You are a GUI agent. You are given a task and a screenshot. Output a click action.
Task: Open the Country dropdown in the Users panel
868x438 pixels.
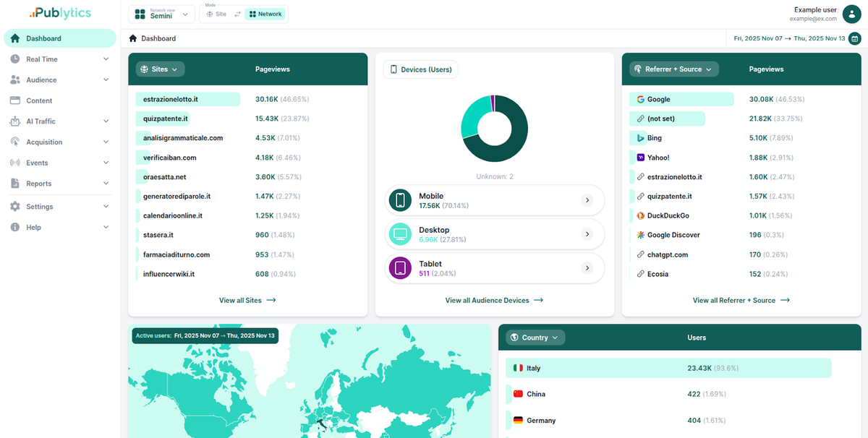click(534, 337)
